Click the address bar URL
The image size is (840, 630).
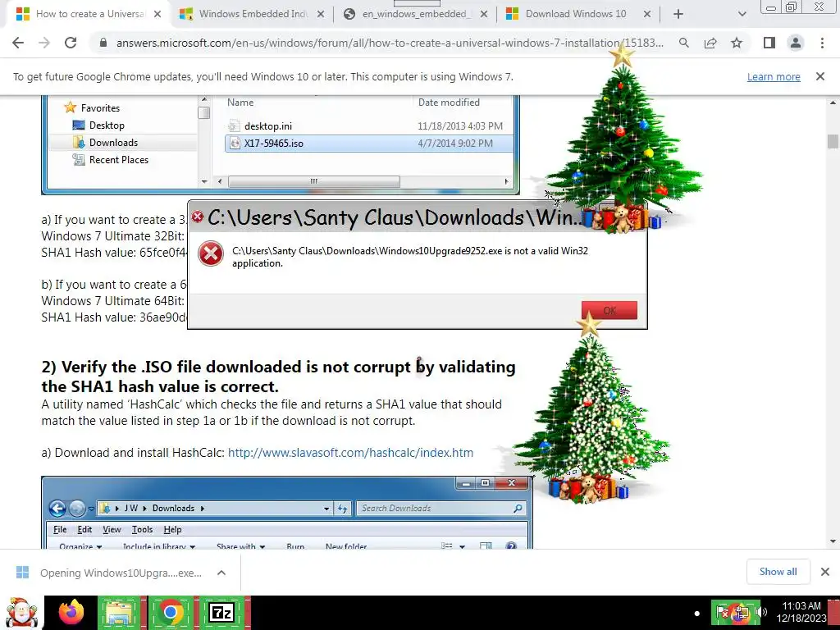point(390,43)
